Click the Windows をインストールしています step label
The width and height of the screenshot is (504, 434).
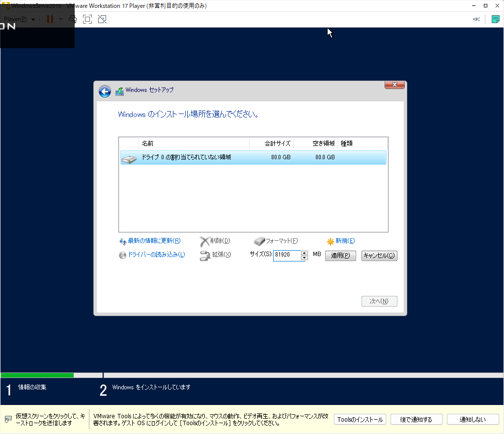point(151,387)
